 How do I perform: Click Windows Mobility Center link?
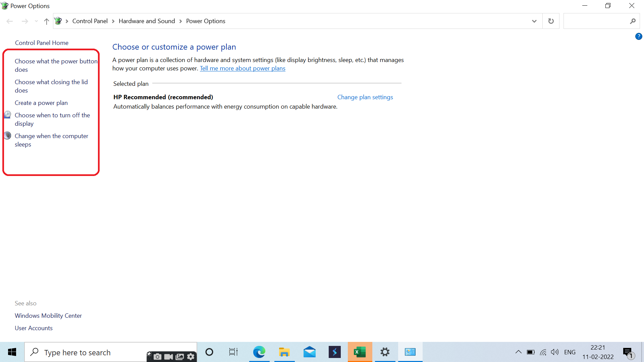pos(48,315)
